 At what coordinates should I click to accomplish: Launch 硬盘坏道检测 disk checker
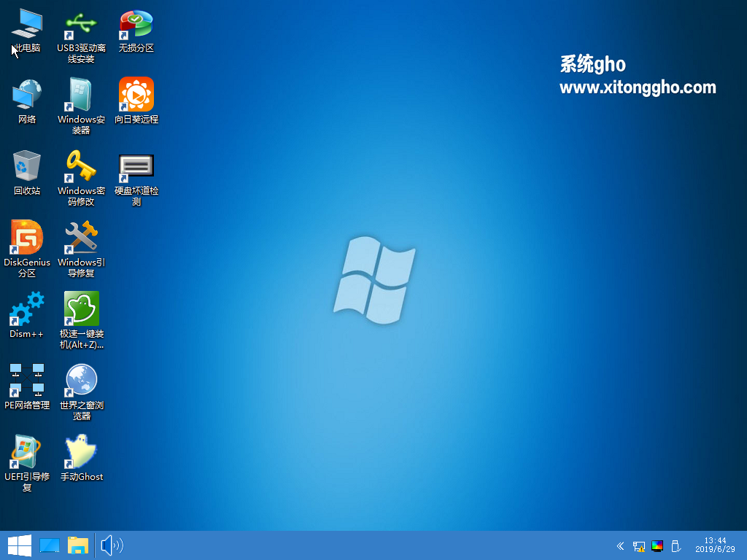(x=136, y=179)
